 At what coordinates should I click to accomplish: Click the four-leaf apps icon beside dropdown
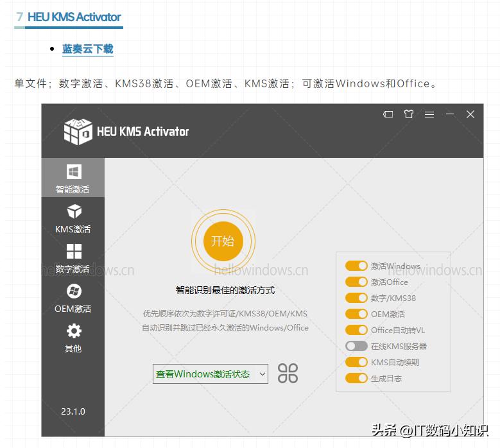click(288, 373)
